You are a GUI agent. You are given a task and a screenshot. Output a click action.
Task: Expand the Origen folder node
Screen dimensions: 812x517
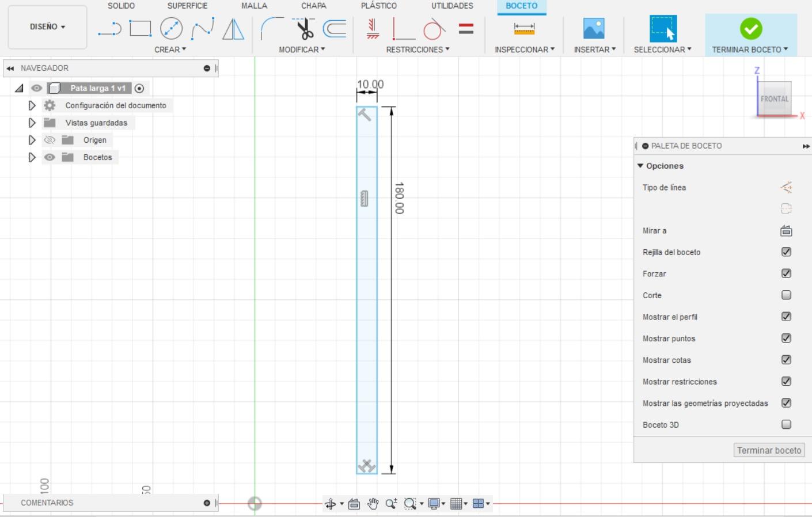[x=32, y=140]
